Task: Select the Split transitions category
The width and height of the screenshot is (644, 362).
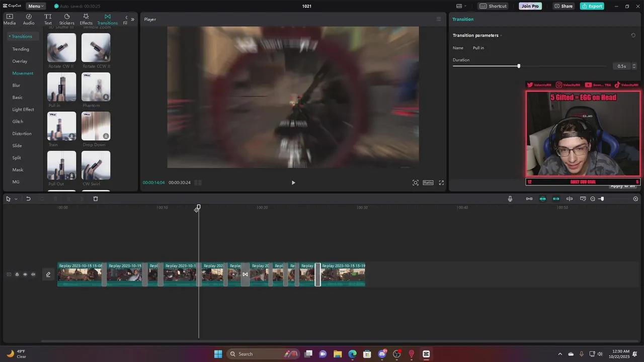Action: click(17, 158)
